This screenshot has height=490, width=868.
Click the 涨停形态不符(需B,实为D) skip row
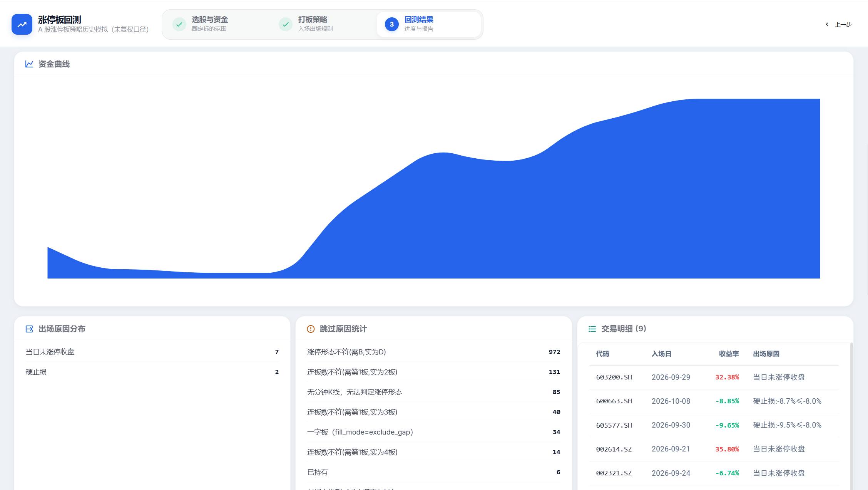coord(433,352)
